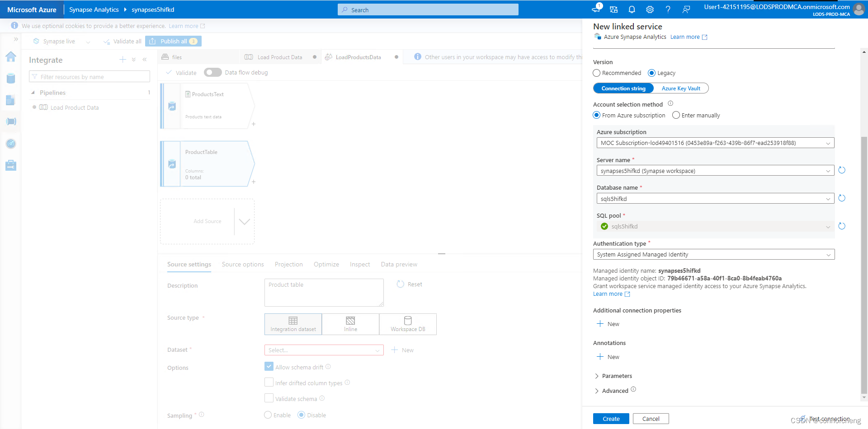Expand all items in Integrate panel
The width and height of the screenshot is (868, 429).
(134, 60)
